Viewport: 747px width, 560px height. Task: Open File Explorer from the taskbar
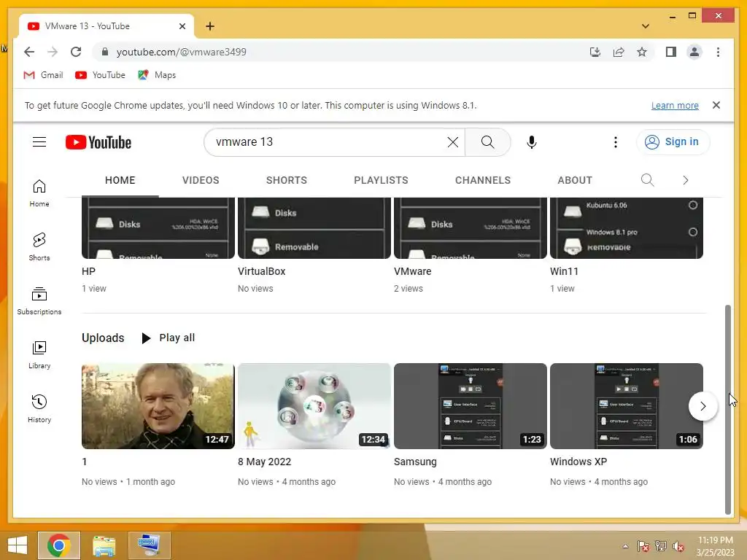tap(104, 545)
